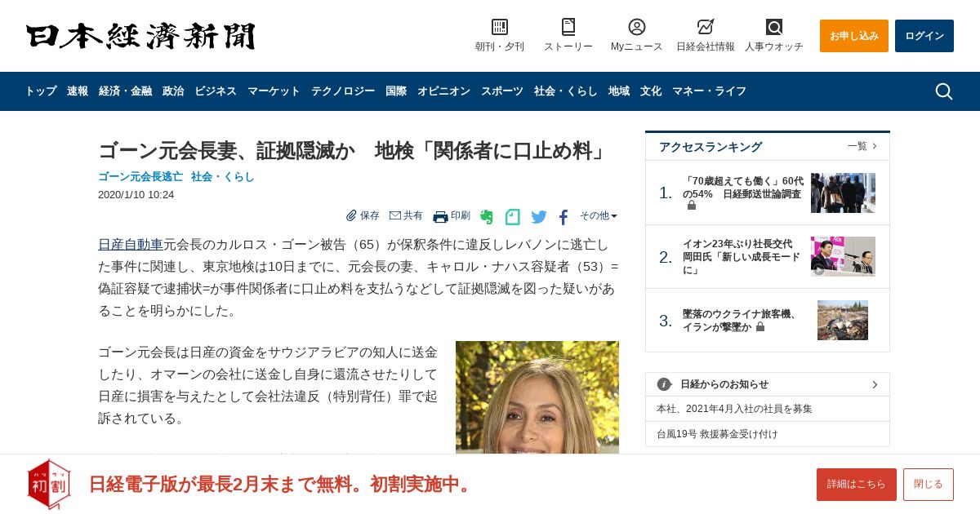Open notice 本社、2021年4月入社の社員を募集
This screenshot has width=980, height=514.
click(735, 409)
